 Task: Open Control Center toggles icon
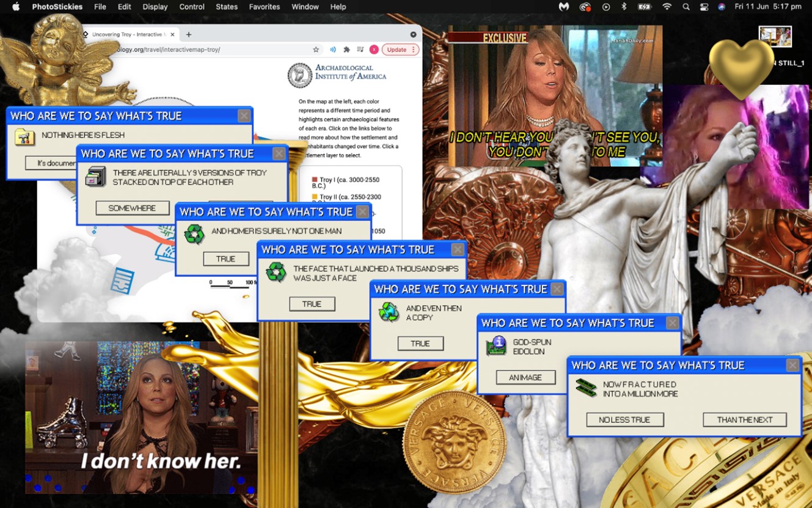704,7
